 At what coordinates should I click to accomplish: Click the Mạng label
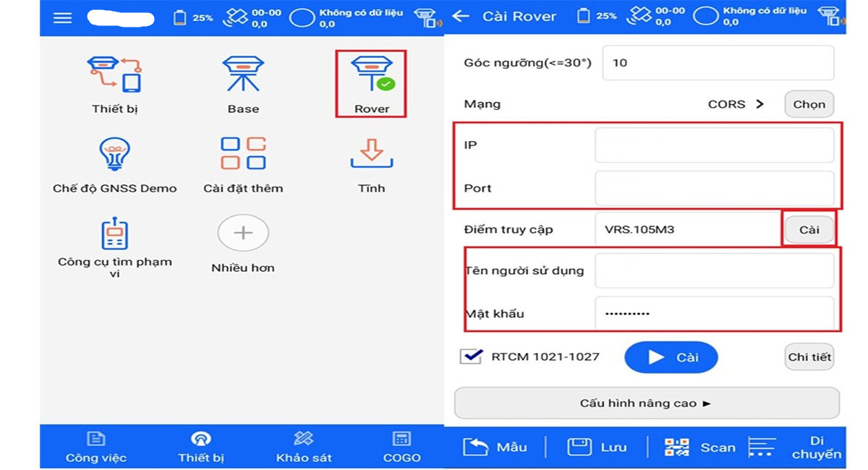482,104
